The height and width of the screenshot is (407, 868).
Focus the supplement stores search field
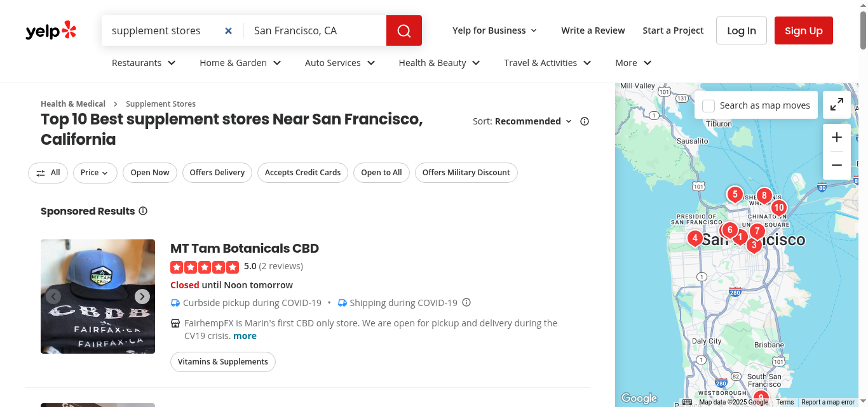[164, 30]
